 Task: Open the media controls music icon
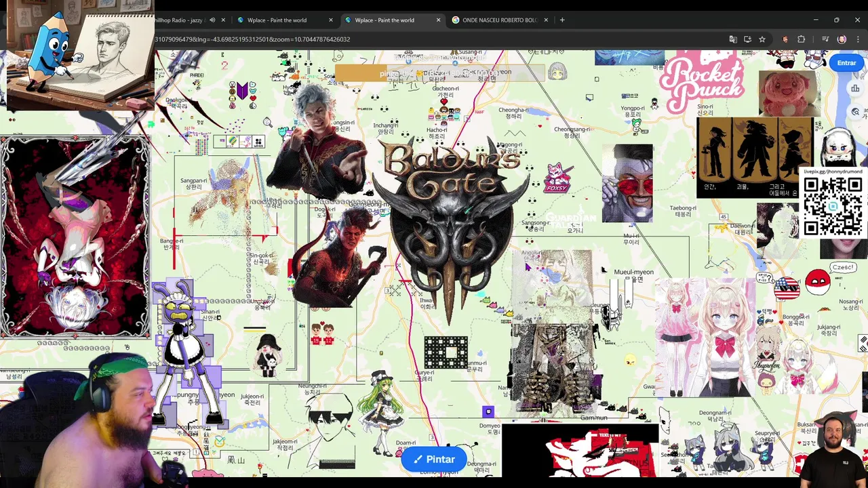pos(825,39)
